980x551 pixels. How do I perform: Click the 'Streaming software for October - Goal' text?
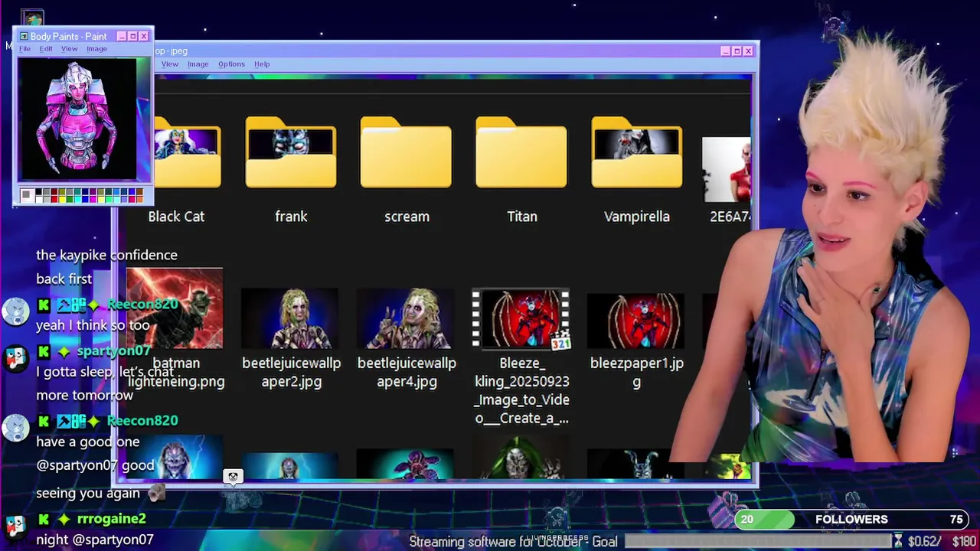click(x=513, y=542)
